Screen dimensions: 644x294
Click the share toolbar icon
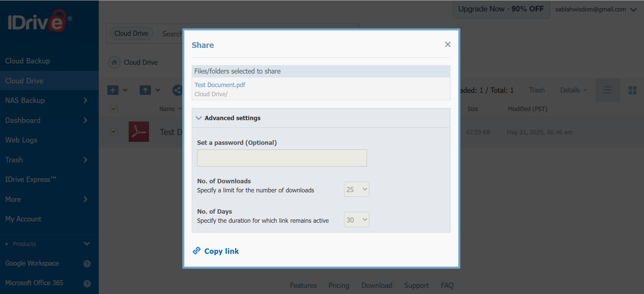[177, 90]
